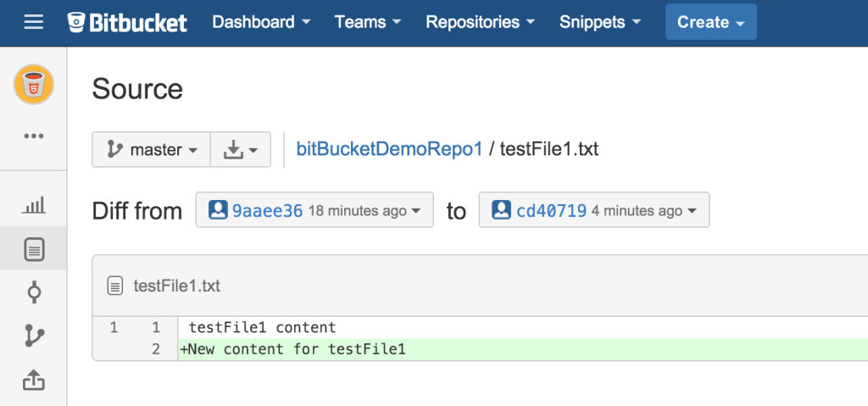868x406 pixels.
Task: Expand the cd40719 commit selector
Action: click(x=594, y=210)
